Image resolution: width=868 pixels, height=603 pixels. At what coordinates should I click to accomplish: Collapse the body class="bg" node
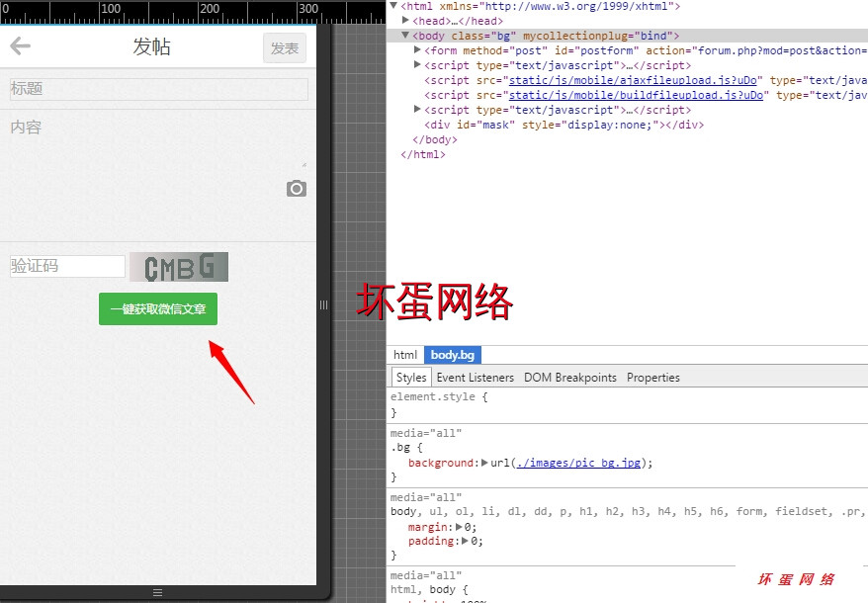pyautogui.click(x=405, y=36)
